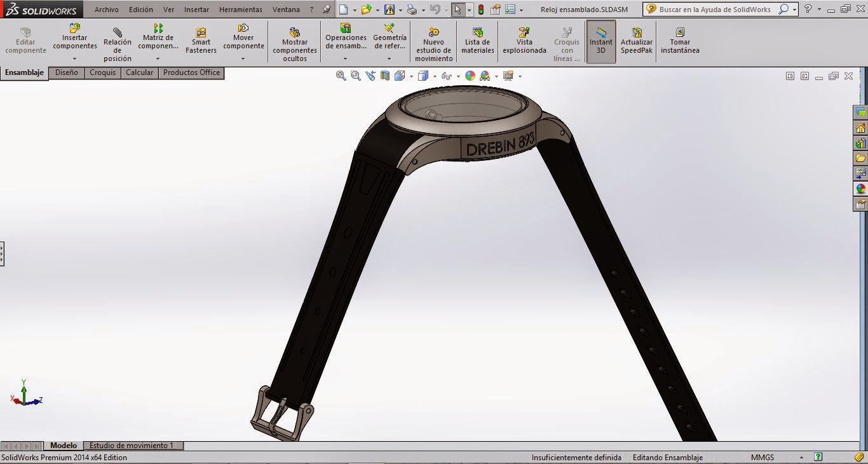The width and height of the screenshot is (868, 464).
Task: Toggle Croquis con líneas de conversión
Action: click(566, 40)
